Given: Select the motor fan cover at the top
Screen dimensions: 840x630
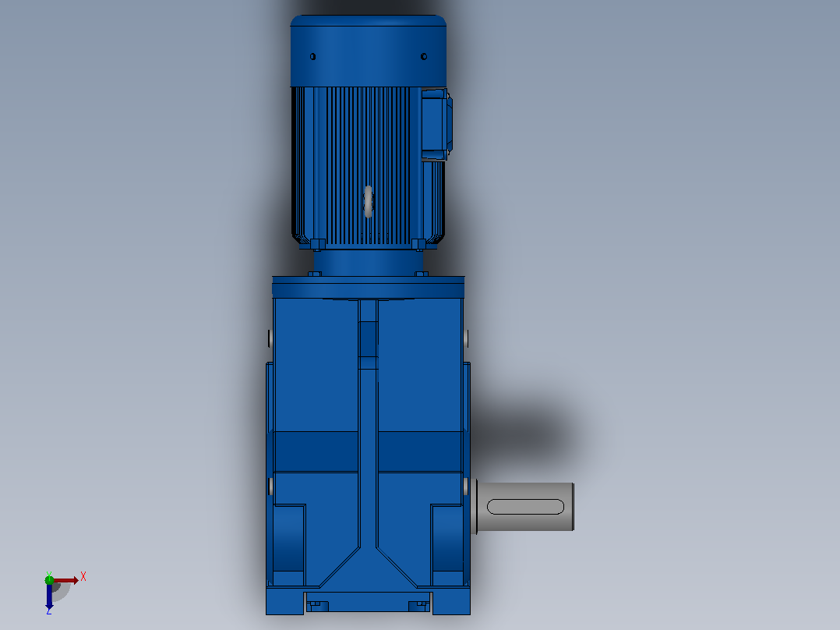Looking at the screenshot, I should pos(369,51).
